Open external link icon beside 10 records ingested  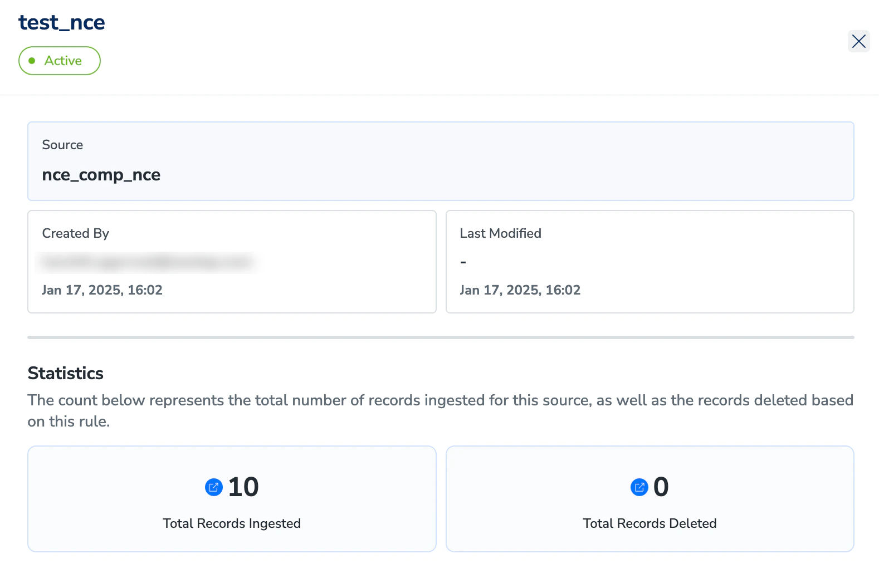coord(214,487)
